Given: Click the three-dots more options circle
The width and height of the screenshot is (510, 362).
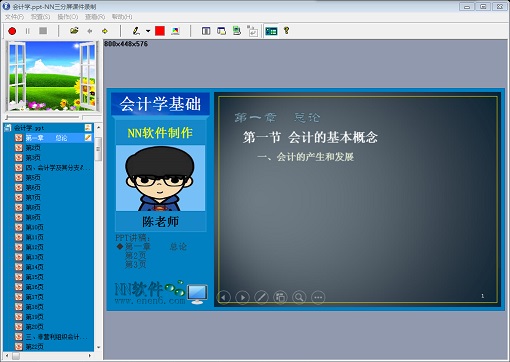Looking at the screenshot, I should (x=318, y=297).
